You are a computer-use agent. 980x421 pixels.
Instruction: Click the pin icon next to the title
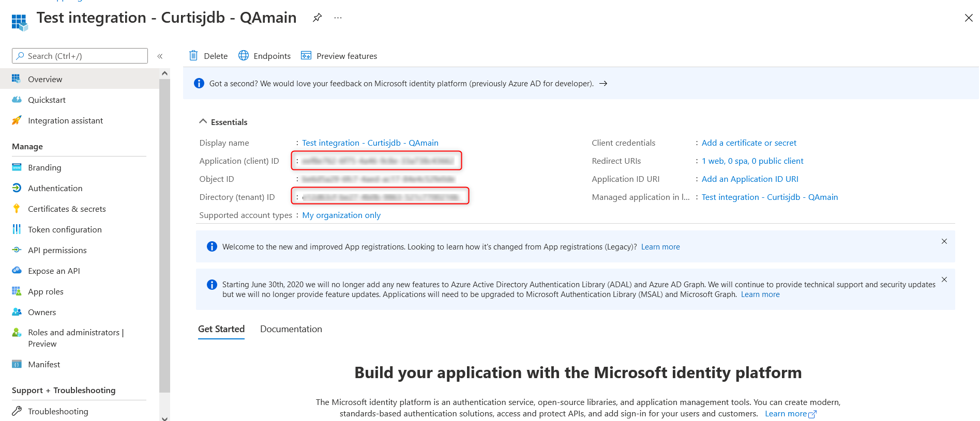coord(318,18)
